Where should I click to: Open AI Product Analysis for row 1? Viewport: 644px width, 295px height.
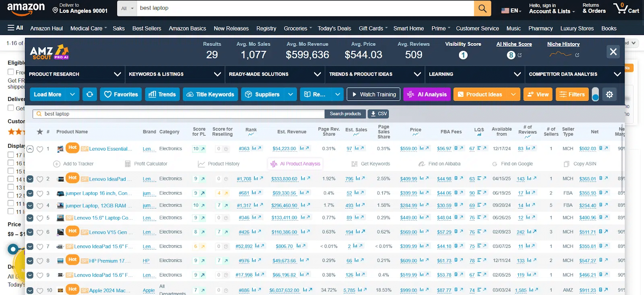coord(296,164)
